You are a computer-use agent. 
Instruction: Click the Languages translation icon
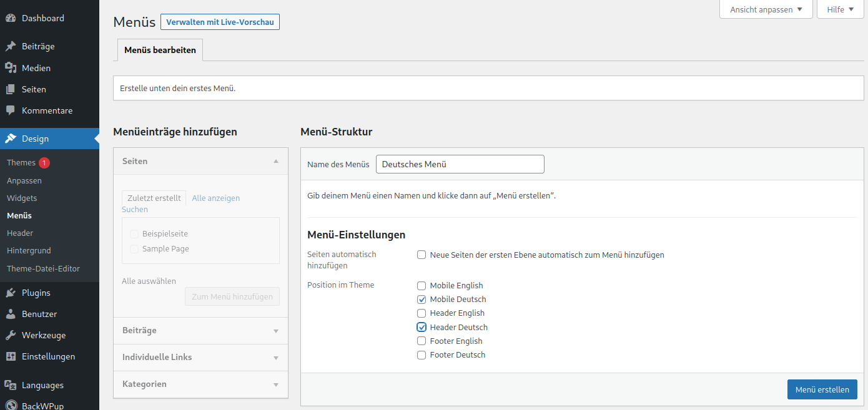click(x=11, y=385)
